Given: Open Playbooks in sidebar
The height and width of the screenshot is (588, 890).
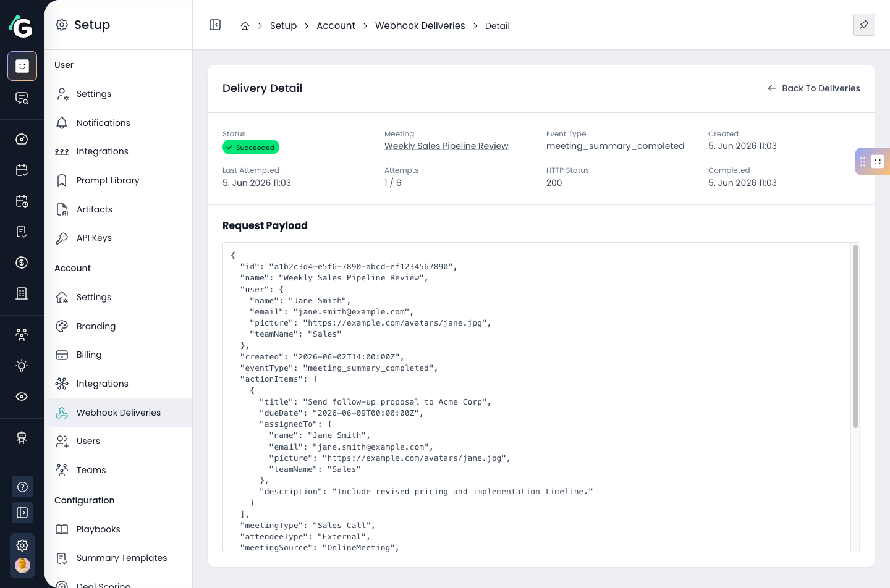Looking at the screenshot, I should point(118,529).
